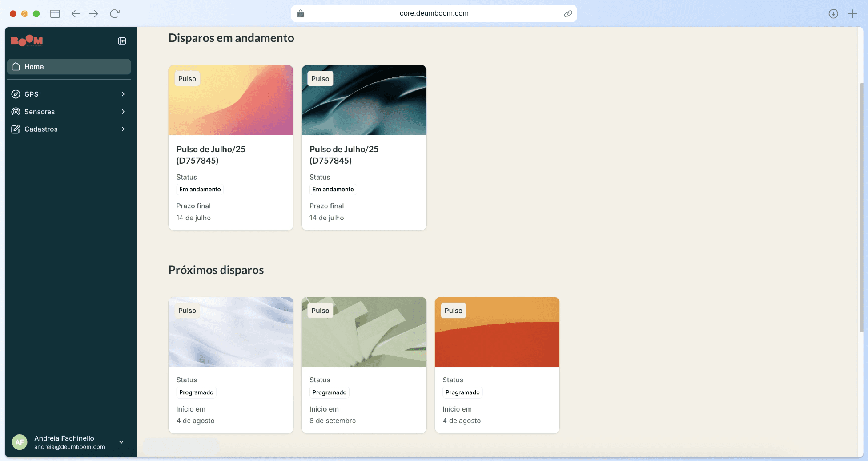Open the Andreia Fachinello account dropdown chevron

pos(121,442)
